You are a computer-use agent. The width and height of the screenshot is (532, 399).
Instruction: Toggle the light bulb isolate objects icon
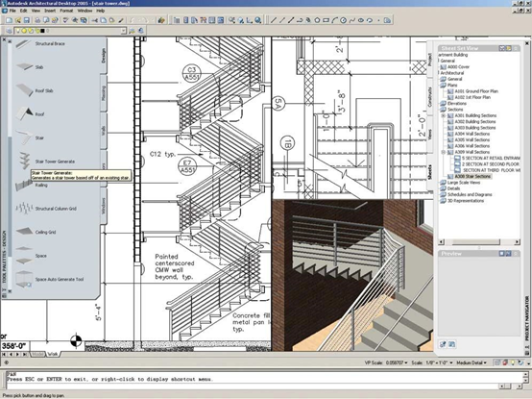click(513, 362)
